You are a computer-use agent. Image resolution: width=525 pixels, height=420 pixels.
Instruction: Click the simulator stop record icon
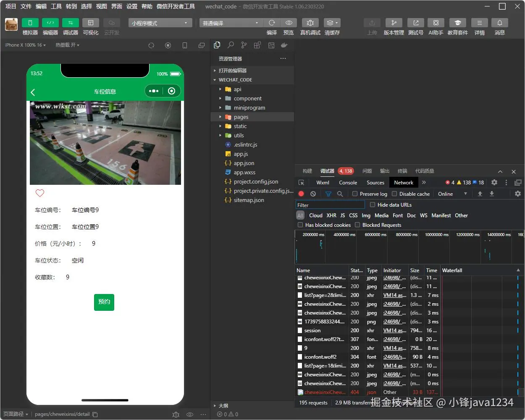pyautogui.click(x=168, y=45)
